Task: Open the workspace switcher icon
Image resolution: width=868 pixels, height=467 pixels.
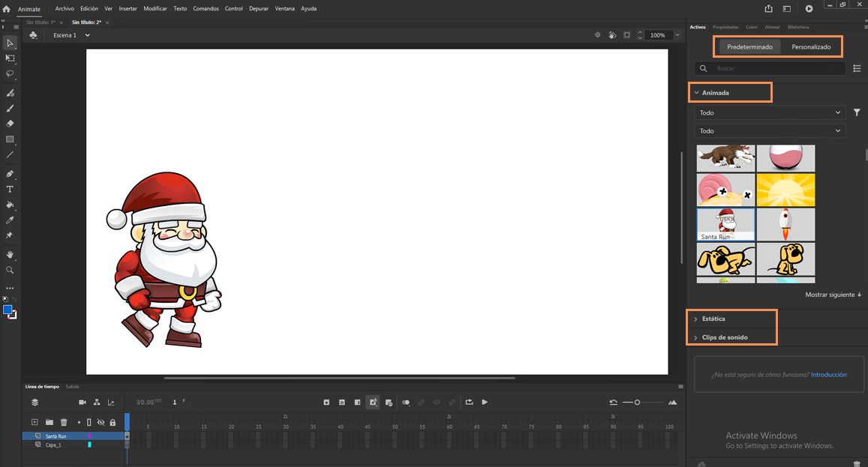Action: (x=787, y=8)
